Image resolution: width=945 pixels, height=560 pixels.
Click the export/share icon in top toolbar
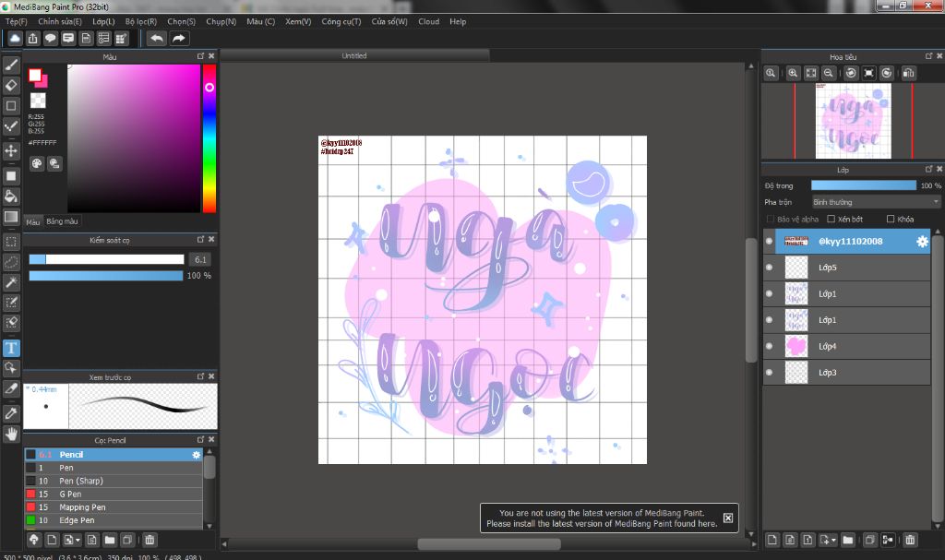pos(32,39)
